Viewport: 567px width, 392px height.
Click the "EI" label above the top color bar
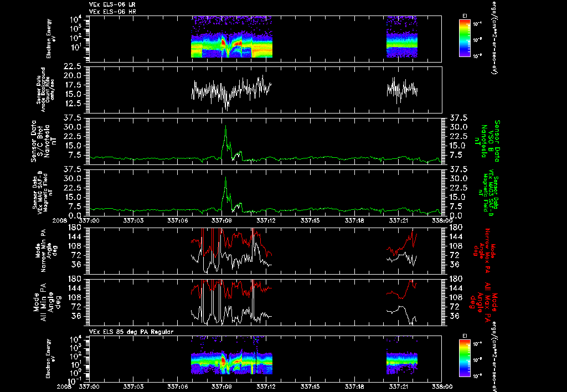(465, 16)
